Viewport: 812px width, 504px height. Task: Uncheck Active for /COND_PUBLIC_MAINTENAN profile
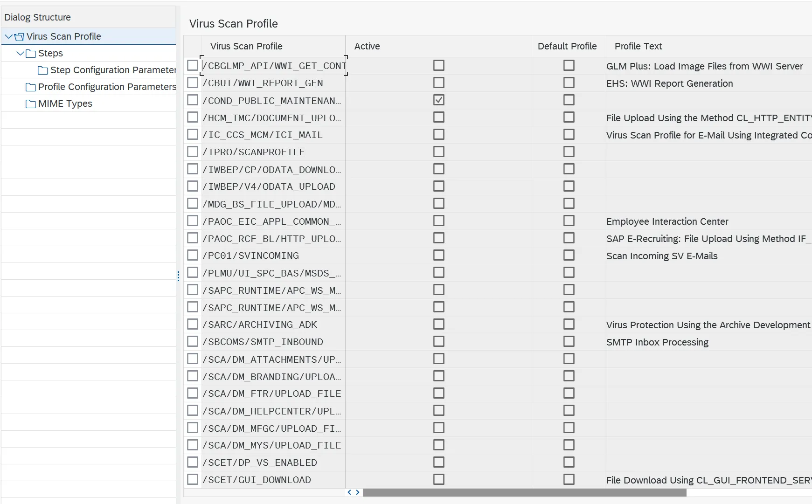[x=438, y=100]
